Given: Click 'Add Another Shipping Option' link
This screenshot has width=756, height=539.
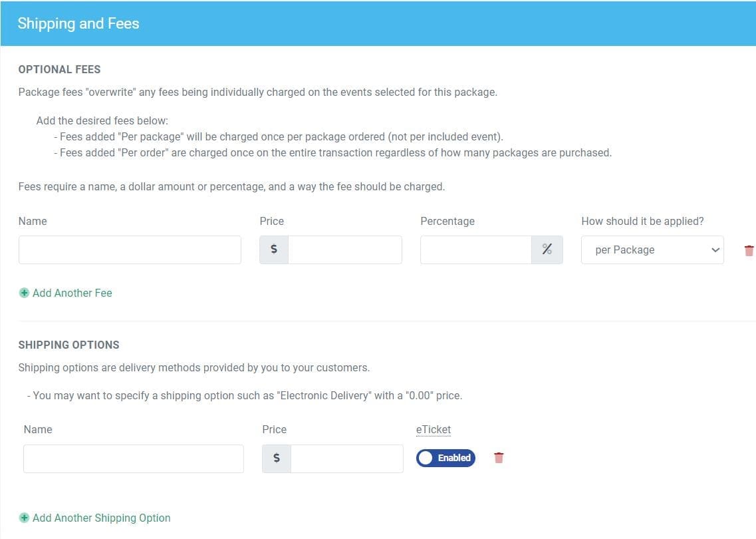Looking at the screenshot, I should coord(101,518).
